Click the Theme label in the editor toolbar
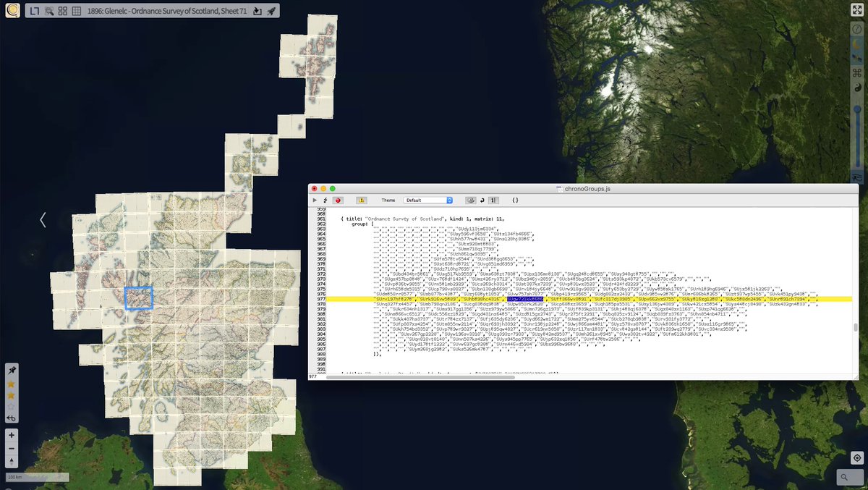Viewport: 868px width, 490px height. point(388,200)
